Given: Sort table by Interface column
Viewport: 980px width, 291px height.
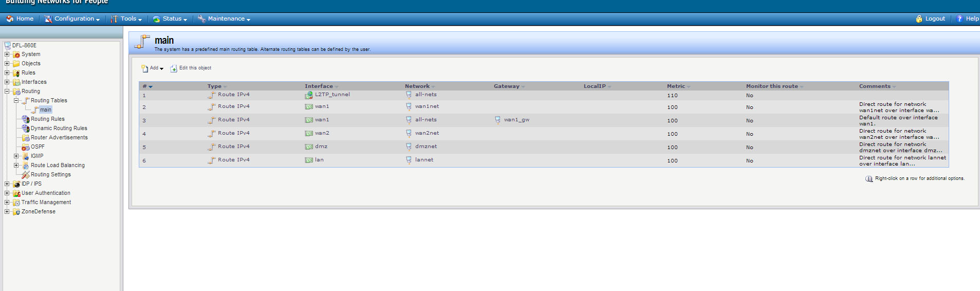Looking at the screenshot, I should pyautogui.click(x=321, y=86).
